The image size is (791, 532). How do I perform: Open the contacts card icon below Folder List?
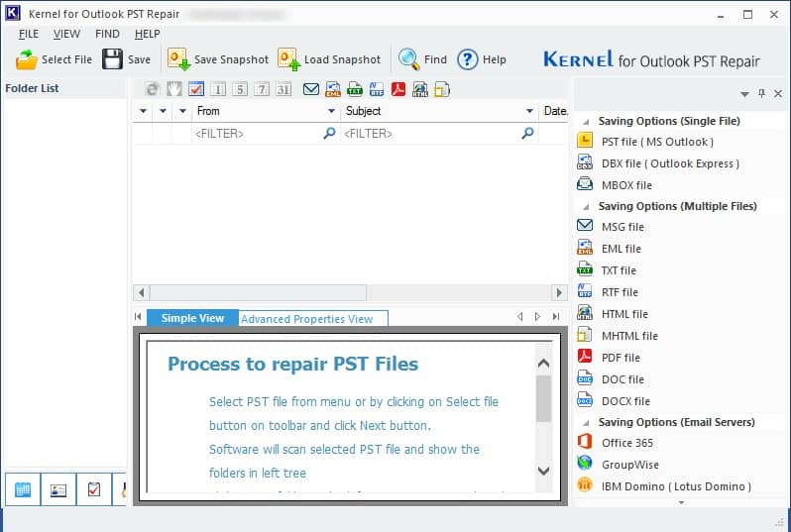(x=58, y=489)
